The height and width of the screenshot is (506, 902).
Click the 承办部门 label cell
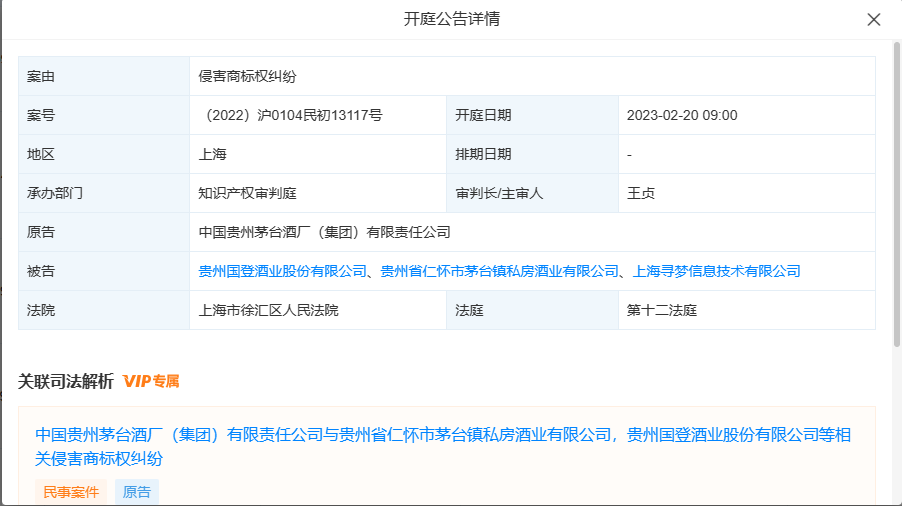tap(104, 193)
